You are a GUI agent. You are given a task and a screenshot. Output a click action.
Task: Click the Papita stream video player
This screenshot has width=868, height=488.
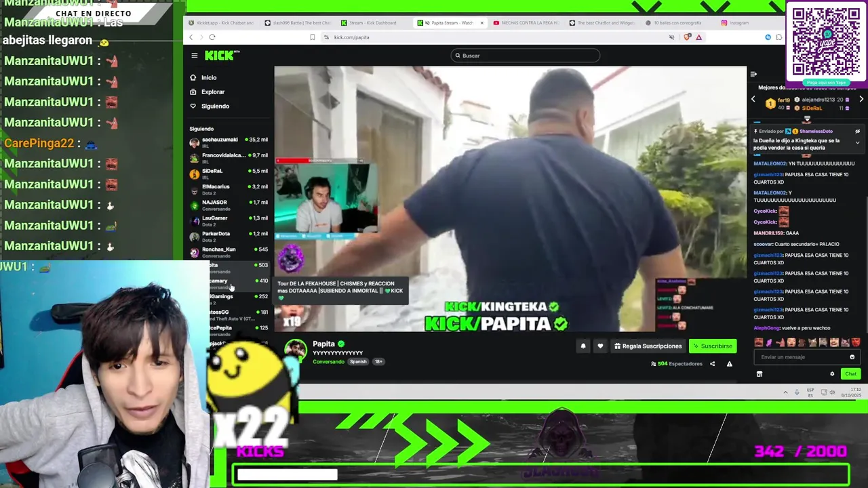[510, 199]
